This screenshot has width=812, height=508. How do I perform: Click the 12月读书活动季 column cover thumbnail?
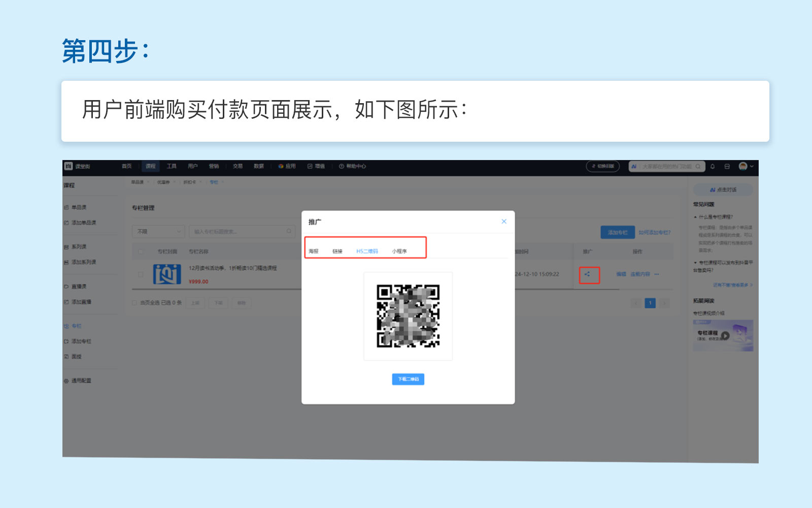point(167,274)
